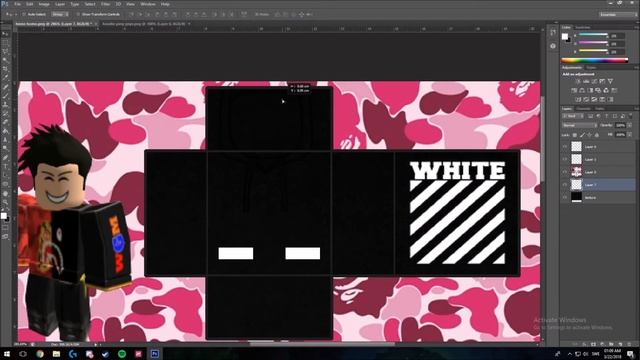Screen dimensions: 640x360
Task: Switch to the Styles tab
Action: pos(591,67)
